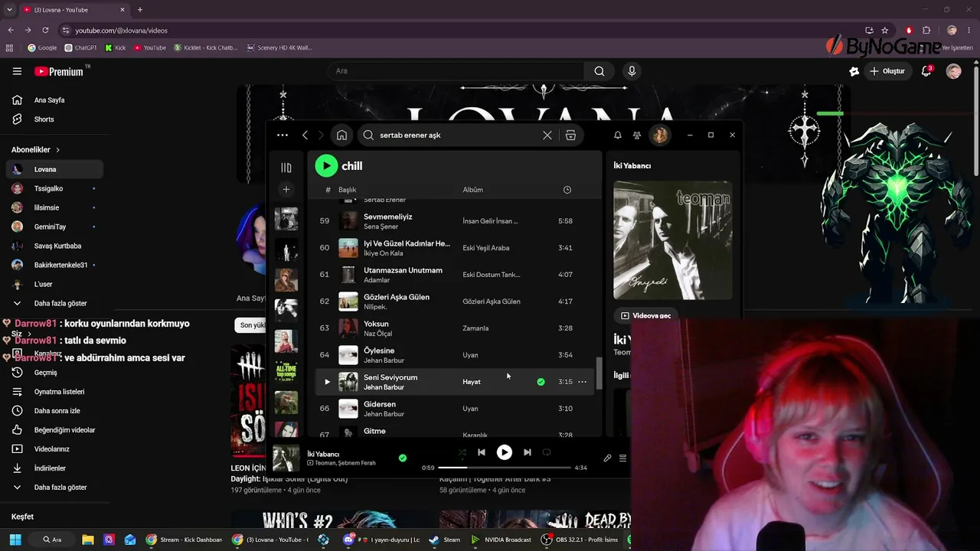The width and height of the screenshot is (980, 551).
Task: Skip to the previous track in Spotify
Action: coord(482,452)
